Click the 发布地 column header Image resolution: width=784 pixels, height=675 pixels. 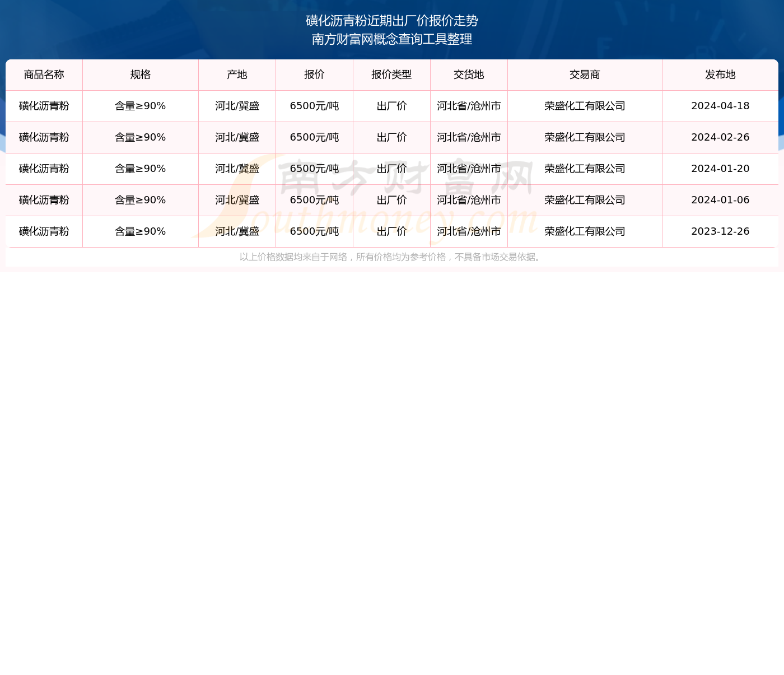coord(720,75)
